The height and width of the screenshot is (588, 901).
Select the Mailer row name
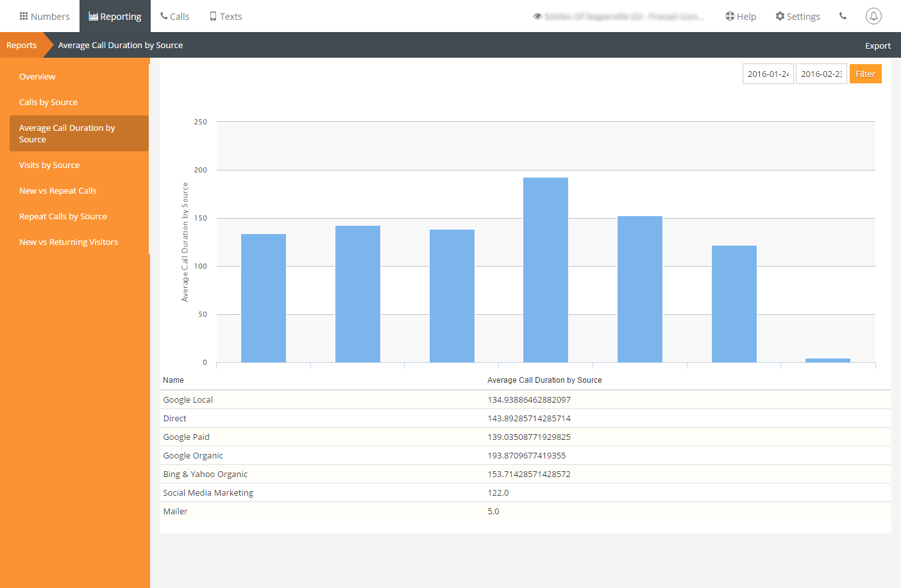tap(175, 511)
